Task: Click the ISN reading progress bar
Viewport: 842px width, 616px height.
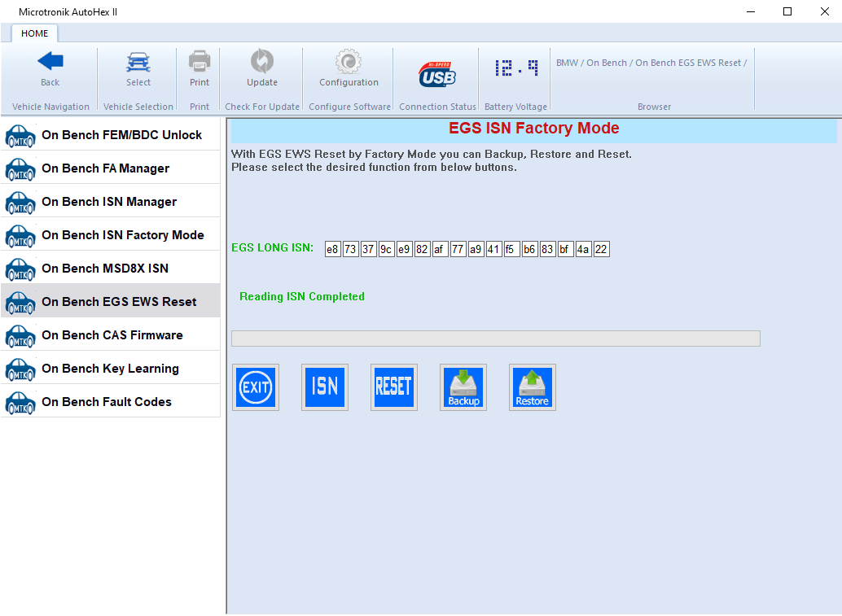Action: [x=495, y=339]
